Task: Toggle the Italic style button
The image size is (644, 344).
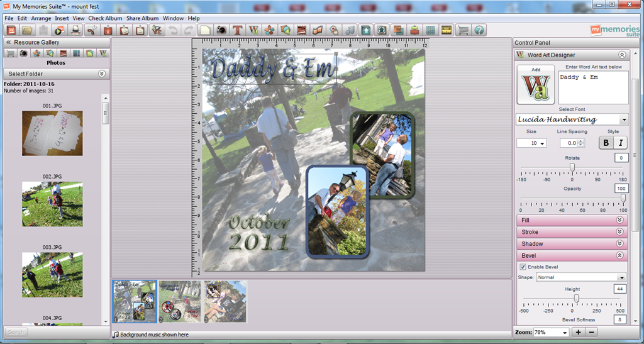Action: coord(621,143)
